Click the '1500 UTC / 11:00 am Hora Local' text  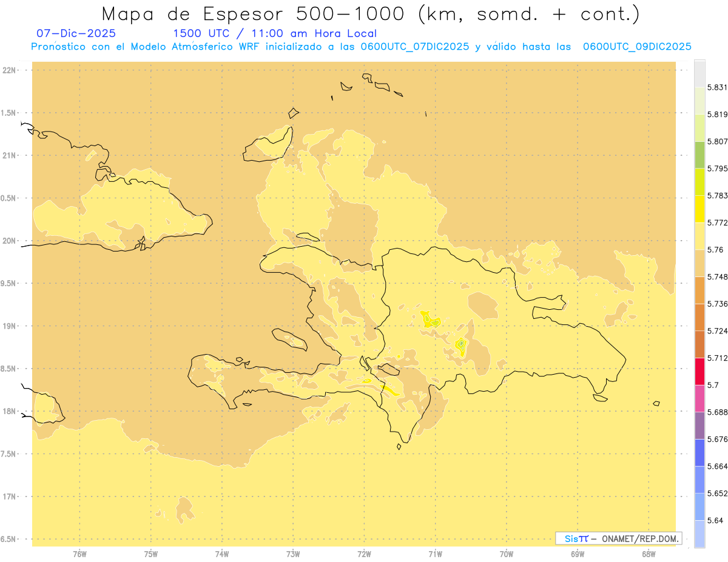(x=275, y=33)
